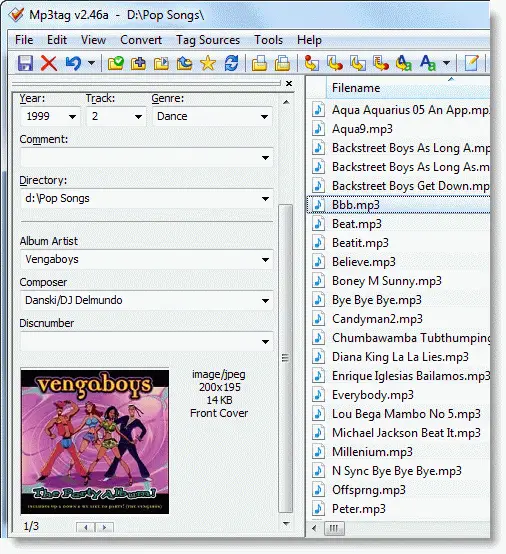This screenshot has width=506, height=554.
Task: Open the Edit menu
Action: [57, 40]
